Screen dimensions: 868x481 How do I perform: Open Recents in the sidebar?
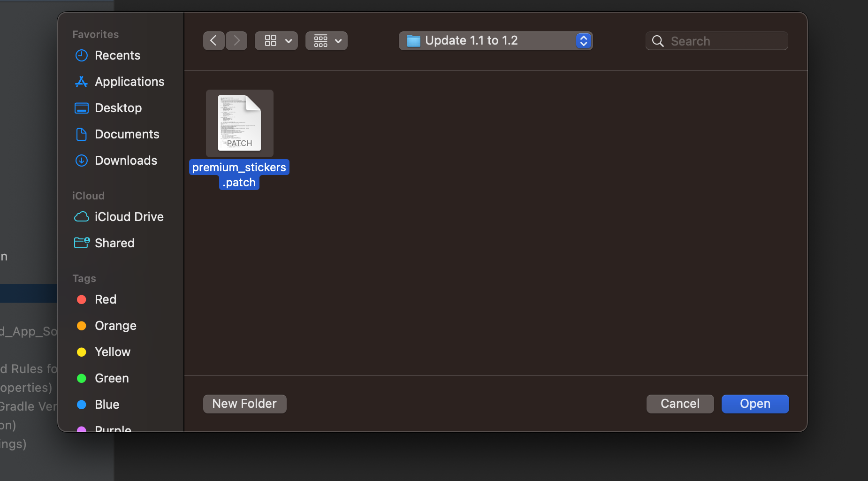tap(117, 55)
